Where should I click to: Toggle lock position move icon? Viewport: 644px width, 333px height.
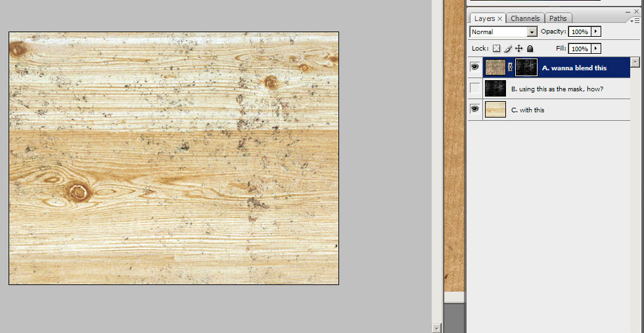[518, 49]
